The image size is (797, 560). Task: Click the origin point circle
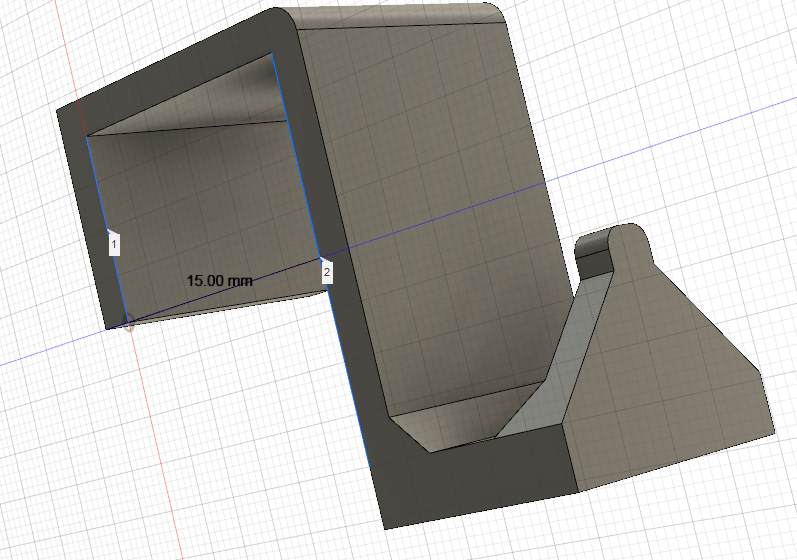click(x=129, y=323)
